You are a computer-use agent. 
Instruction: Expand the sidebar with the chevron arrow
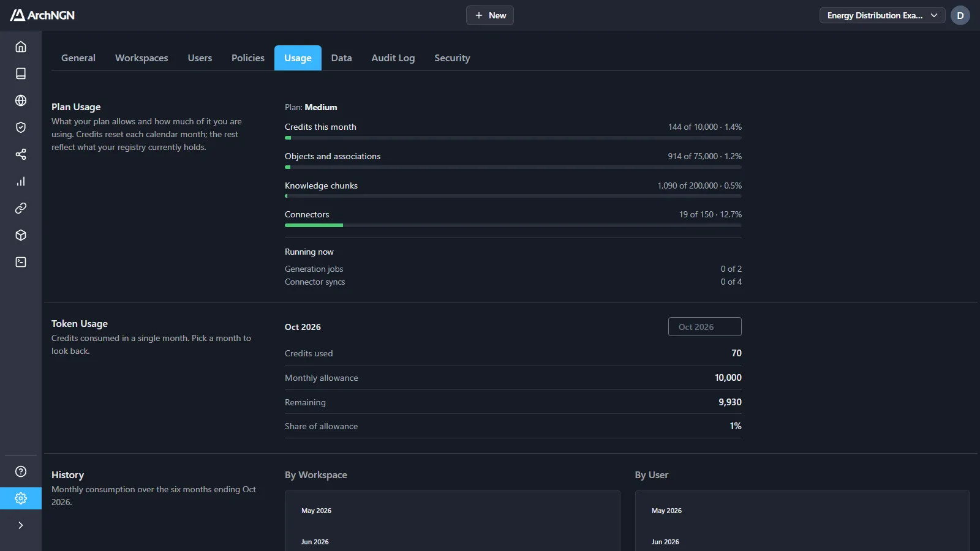21,525
